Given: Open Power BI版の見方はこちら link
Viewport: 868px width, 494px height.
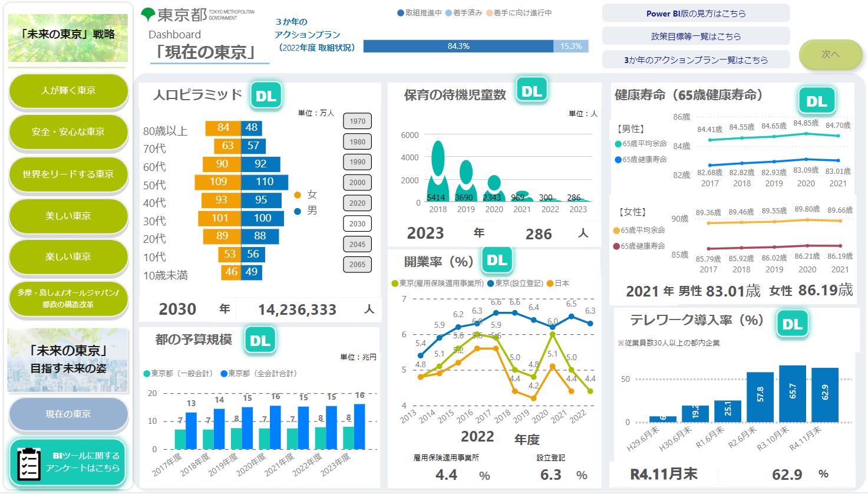Looking at the screenshot, I should pos(695,14).
